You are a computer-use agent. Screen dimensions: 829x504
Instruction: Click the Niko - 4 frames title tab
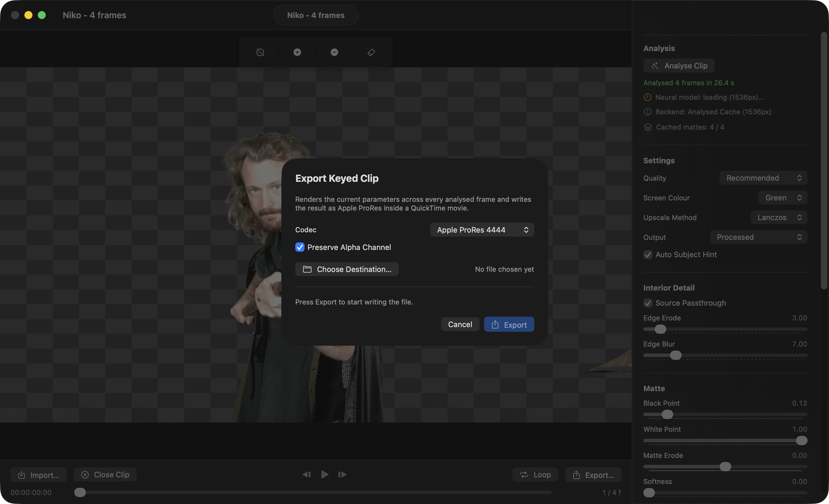click(x=316, y=15)
